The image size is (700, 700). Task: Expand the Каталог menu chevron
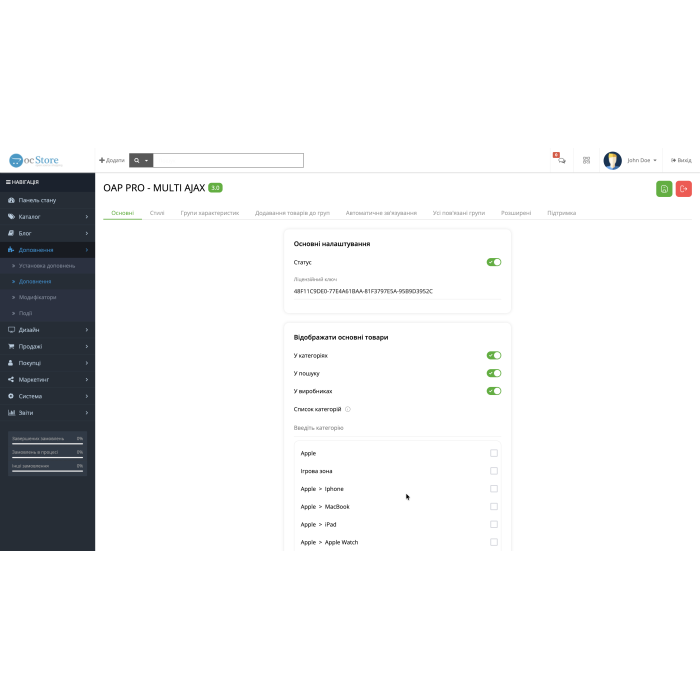[87, 217]
